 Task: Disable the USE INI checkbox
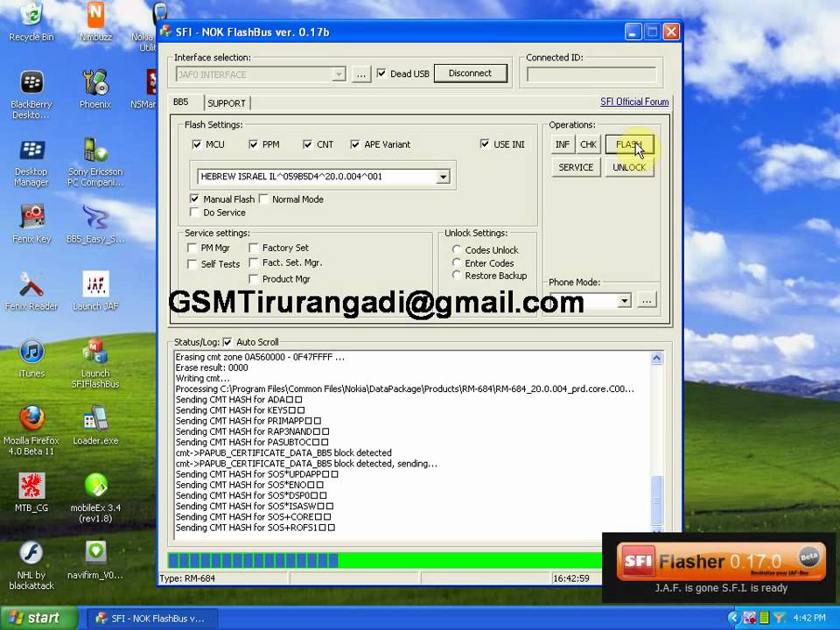485,143
